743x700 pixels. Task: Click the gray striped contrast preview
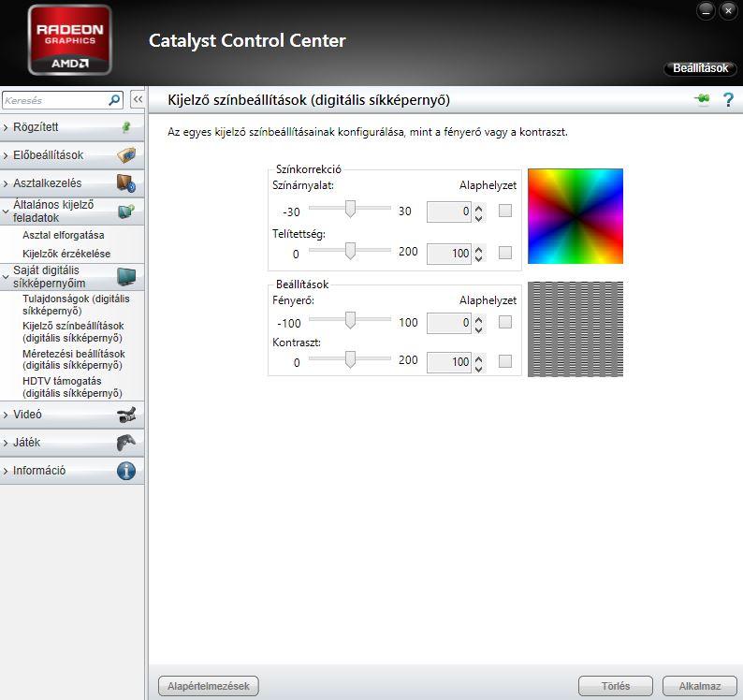pos(575,328)
